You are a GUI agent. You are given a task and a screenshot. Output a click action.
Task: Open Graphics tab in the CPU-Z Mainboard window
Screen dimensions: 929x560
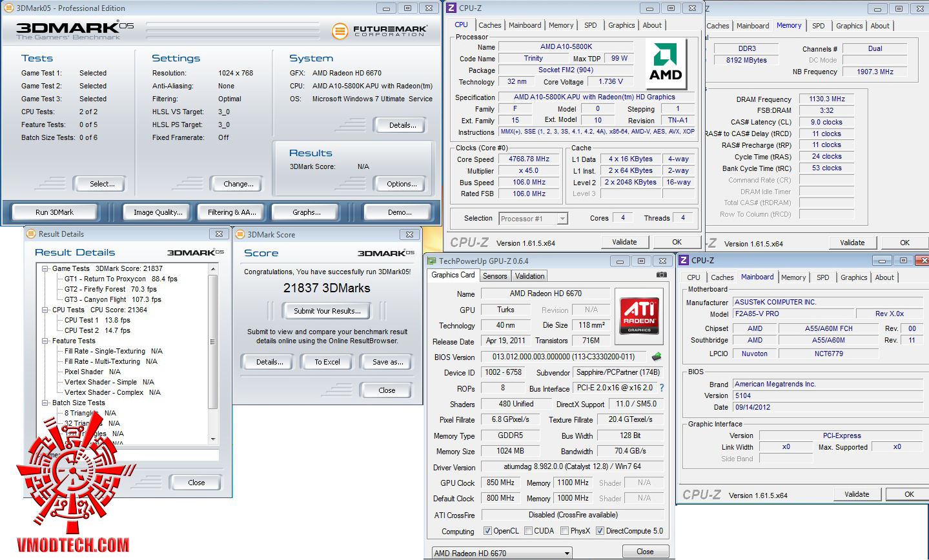[854, 277]
